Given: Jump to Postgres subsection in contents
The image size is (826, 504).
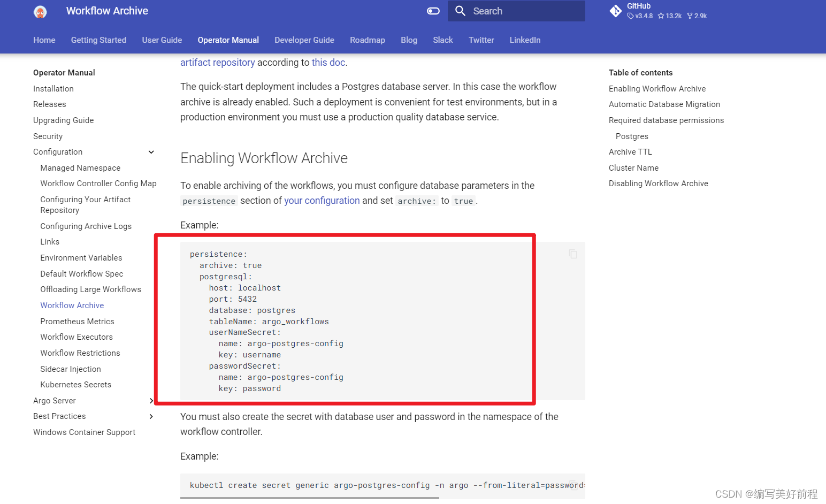Looking at the screenshot, I should pyautogui.click(x=632, y=136).
